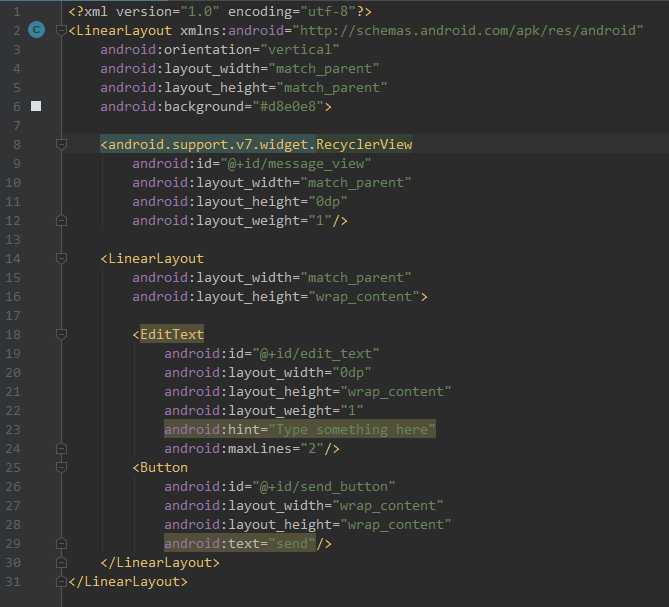The height and width of the screenshot is (607, 669).
Task: Click wrap_content value on line 16
Action: point(364,296)
